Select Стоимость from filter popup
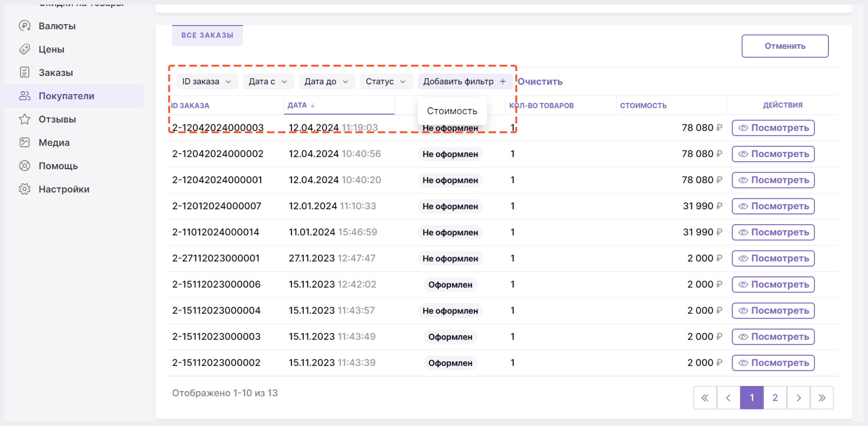868x426 pixels. pyautogui.click(x=452, y=111)
